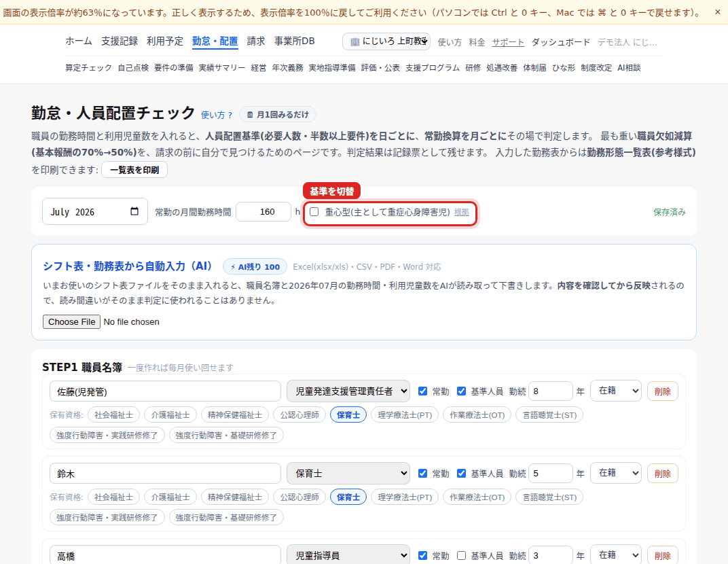Open the サポート link
The width and height of the screenshot is (728, 564).
coord(508,42)
